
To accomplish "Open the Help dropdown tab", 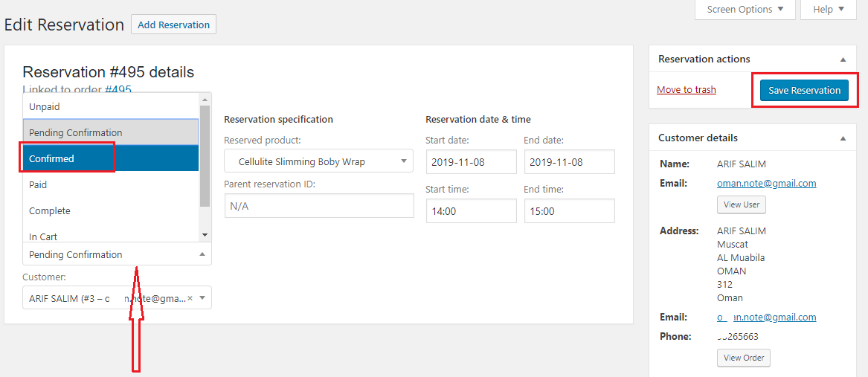I will [829, 10].
